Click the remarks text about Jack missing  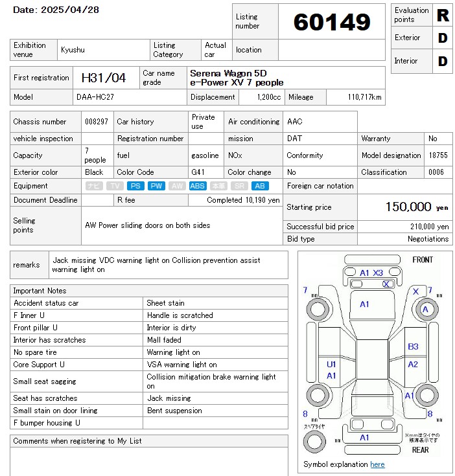coord(156,265)
